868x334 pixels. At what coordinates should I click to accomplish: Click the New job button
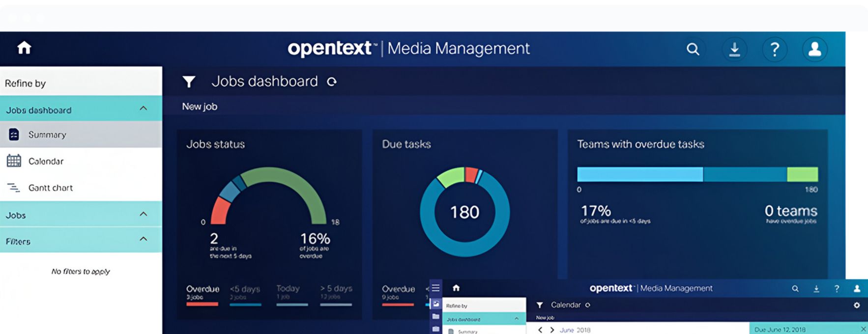(200, 107)
